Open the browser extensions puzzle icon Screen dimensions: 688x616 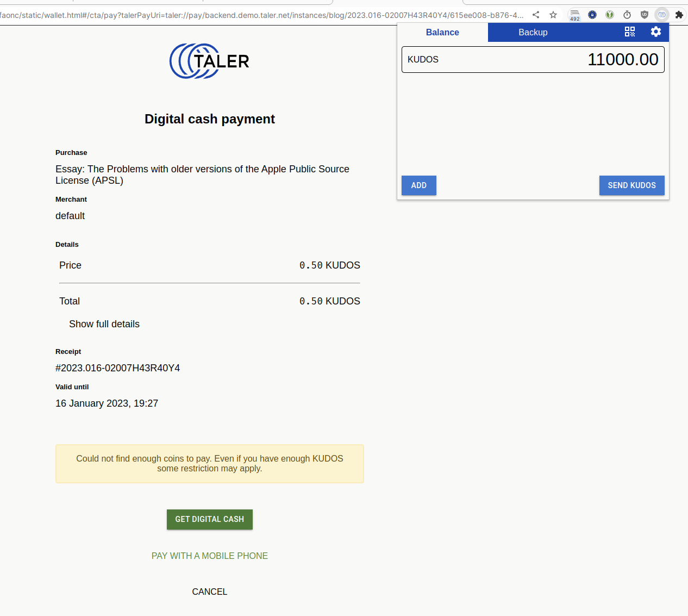coord(679,15)
